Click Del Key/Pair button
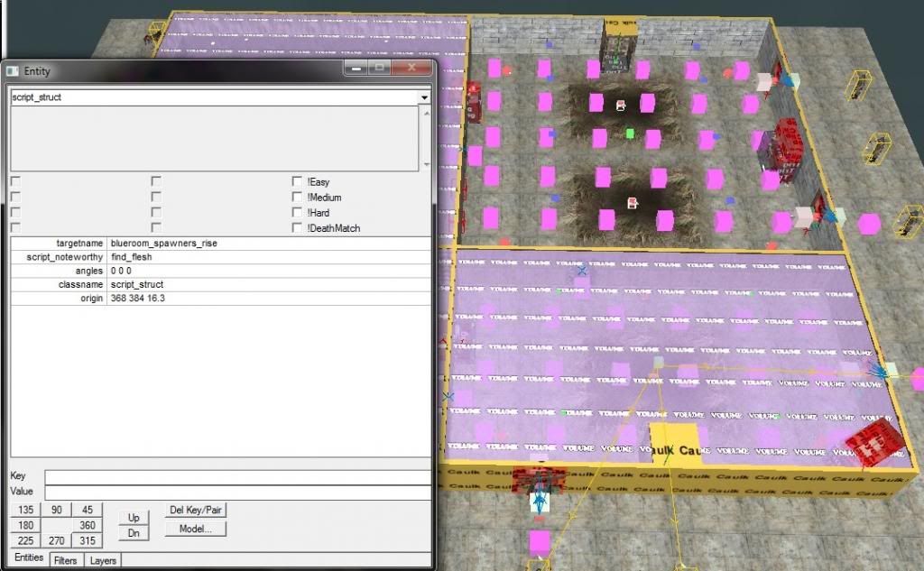Screen dimensions: 924x571 click(196, 510)
